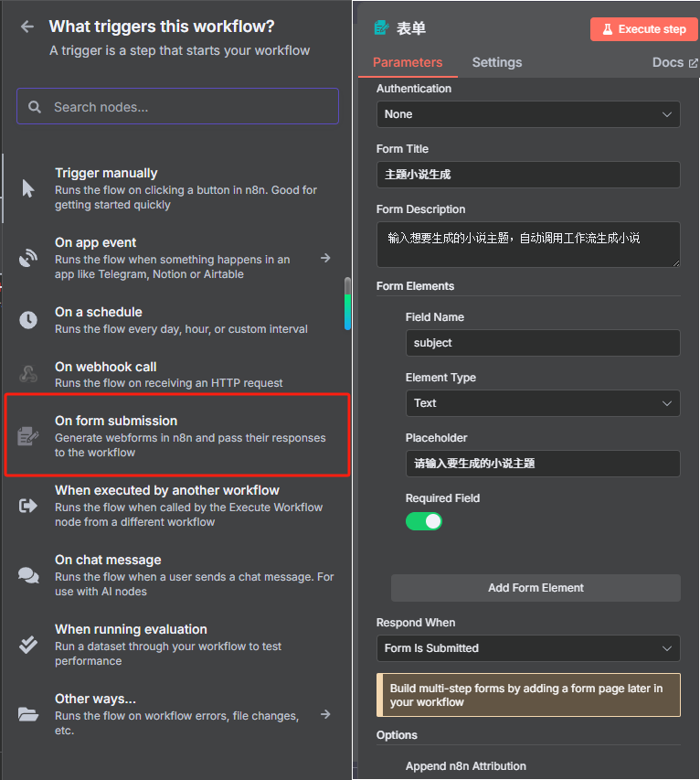Expand the Element Type dropdown
This screenshot has height=780, width=700.
point(543,403)
